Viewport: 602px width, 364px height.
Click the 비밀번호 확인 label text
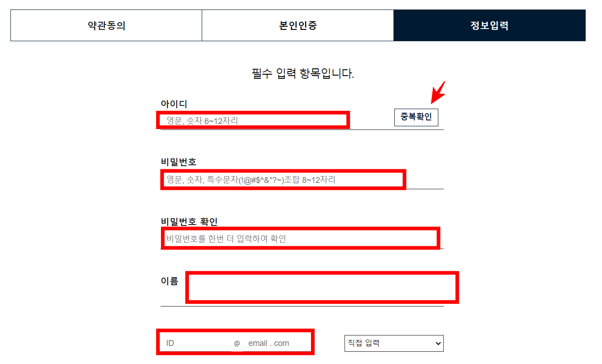(189, 221)
